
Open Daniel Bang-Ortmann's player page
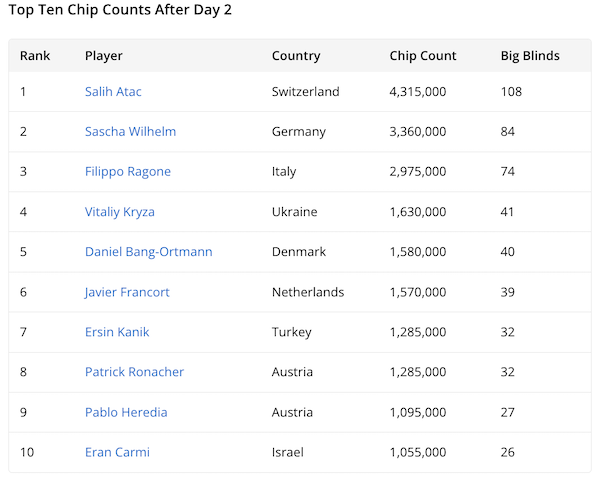(x=148, y=252)
